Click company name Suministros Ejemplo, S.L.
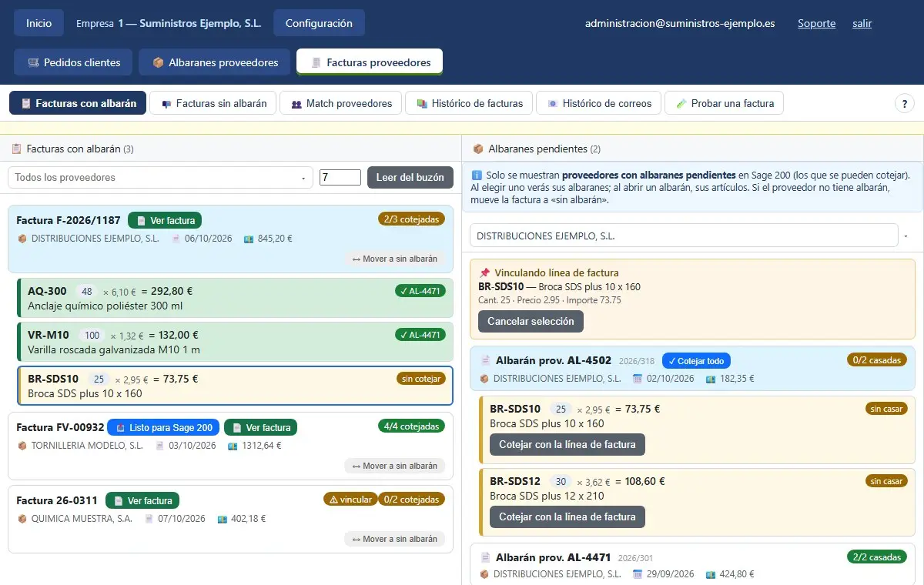The height and width of the screenshot is (585, 924). 200,23
